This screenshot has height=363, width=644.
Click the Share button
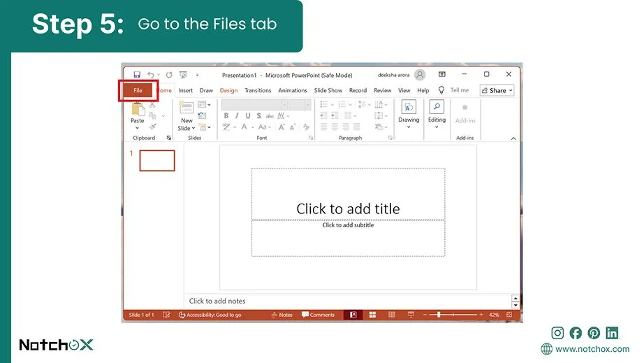[x=497, y=90]
